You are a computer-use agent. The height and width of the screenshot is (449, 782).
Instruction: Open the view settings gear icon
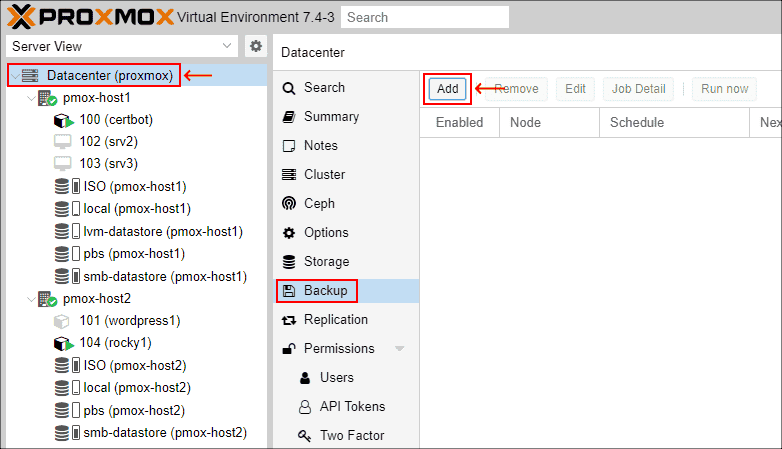coord(256,46)
